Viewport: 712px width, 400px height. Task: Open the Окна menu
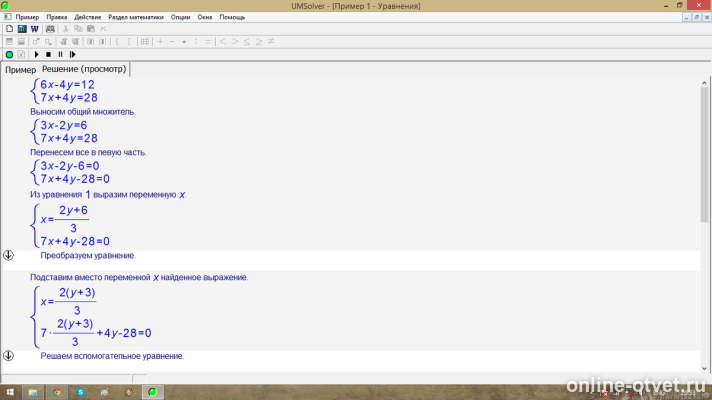click(x=205, y=17)
